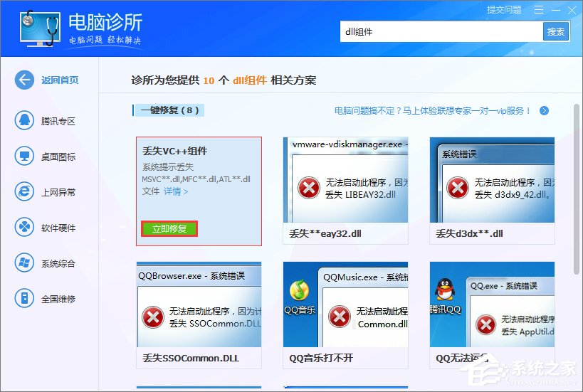Open the hamburger menu icon in title bar
Screen dimensions: 583x392
pos(539,10)
